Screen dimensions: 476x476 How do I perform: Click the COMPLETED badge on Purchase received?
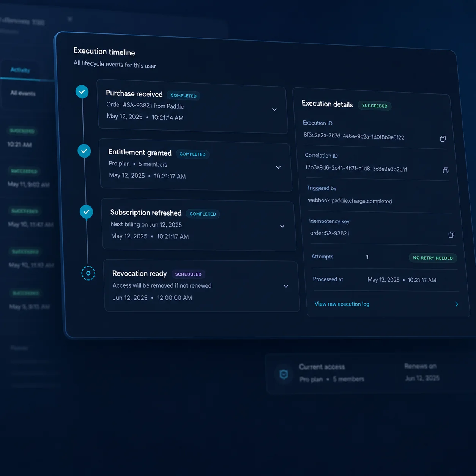click(x=183, y=96)
